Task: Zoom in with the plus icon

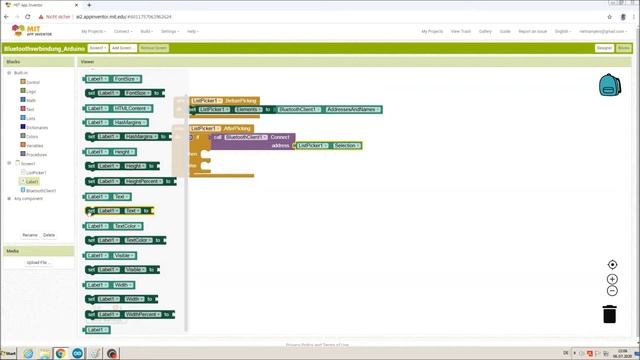Action: [x=612, y=279]
